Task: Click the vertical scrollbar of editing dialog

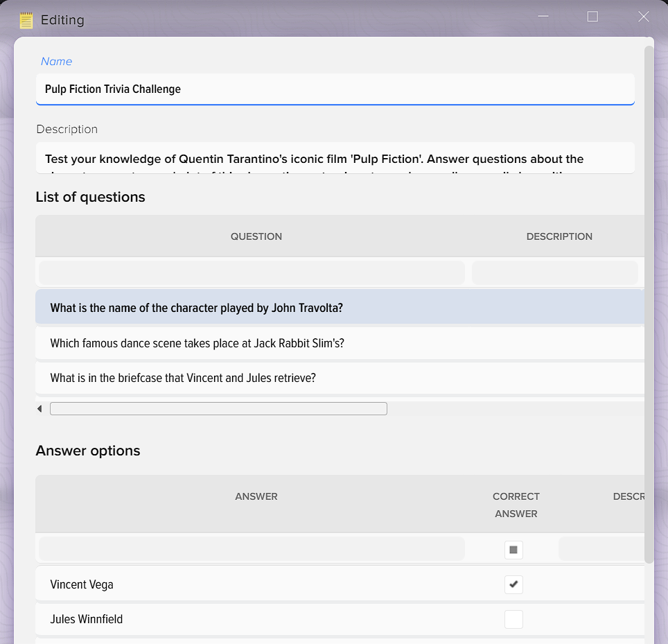Action: click(649, 305)
